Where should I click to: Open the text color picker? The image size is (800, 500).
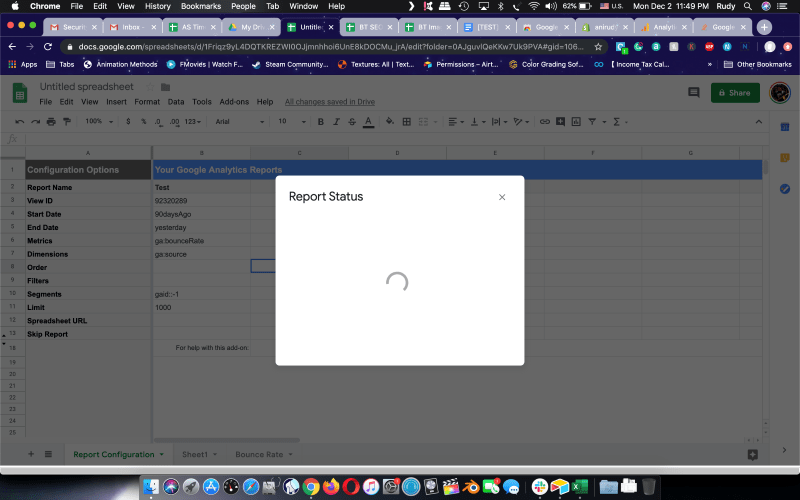click(368, 121)
